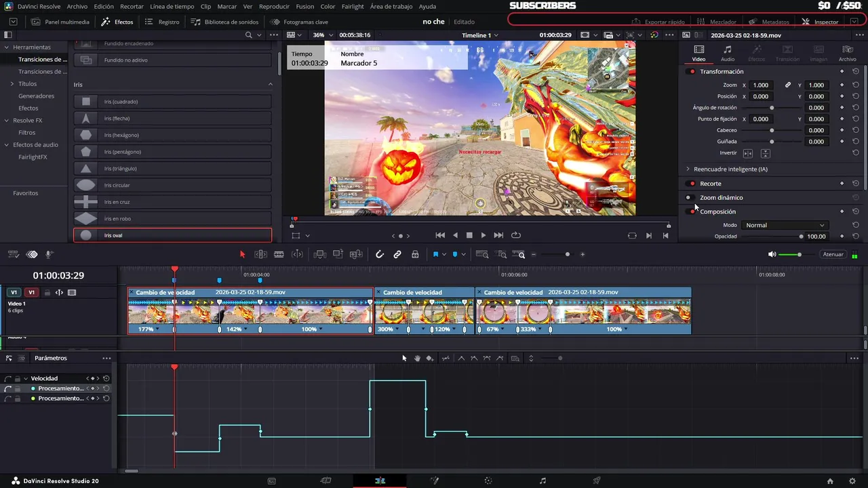
Task: Collapse Resolve FX section
Action: 6,121
